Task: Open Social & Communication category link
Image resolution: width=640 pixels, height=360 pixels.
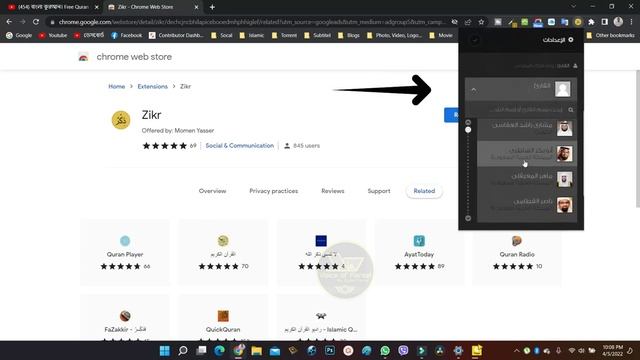Action: point(240,146)
